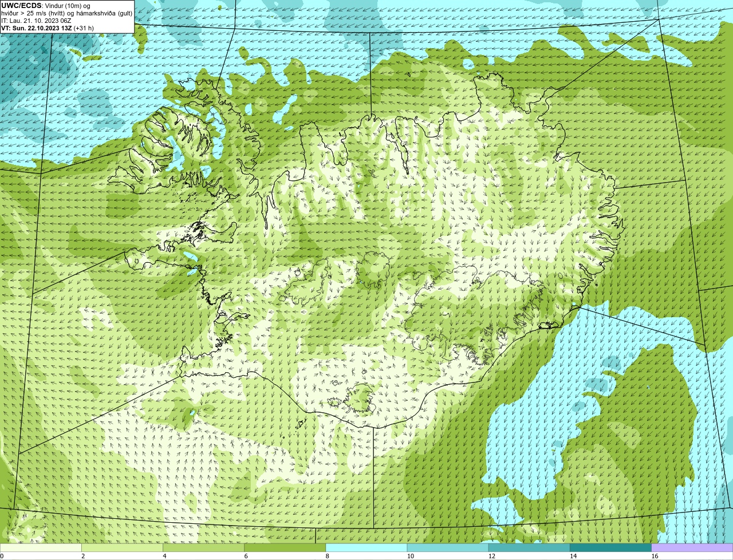This screenshot has width=733, height=560.
Task: Click the legend label '2'
Action: [83, 556]
